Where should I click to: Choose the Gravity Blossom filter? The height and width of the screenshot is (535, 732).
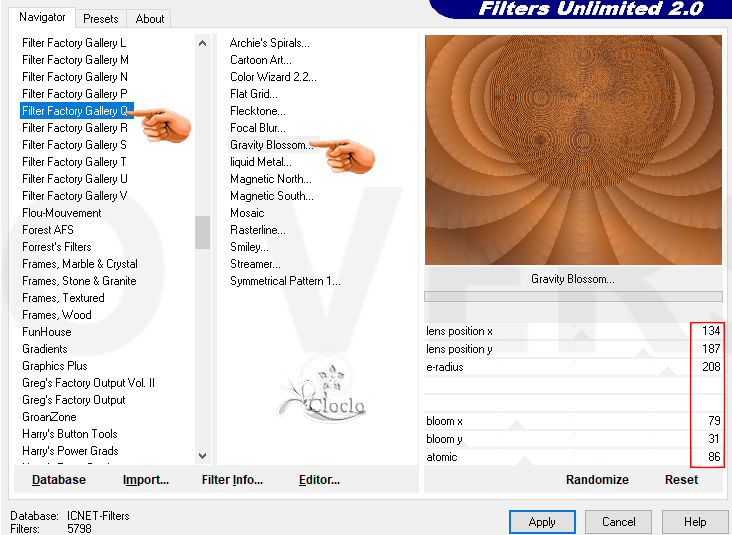tap(270, 145)
